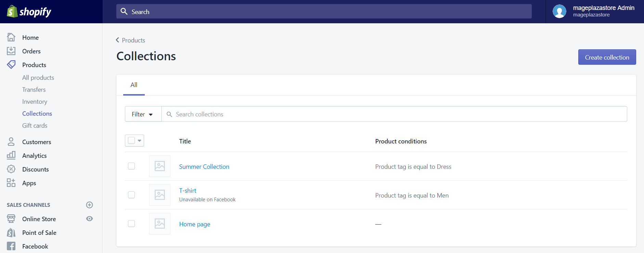This screenshot has height=253, width=644.
Task: Click the magnifier icon in Search collections
Action: point(169,114)
